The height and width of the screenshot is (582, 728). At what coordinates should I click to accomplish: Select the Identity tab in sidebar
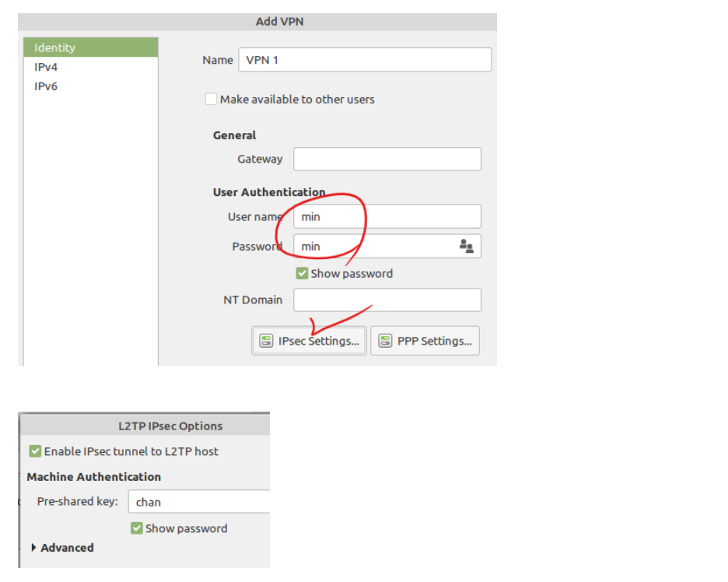pyautogui.click(x=91, y=47)
